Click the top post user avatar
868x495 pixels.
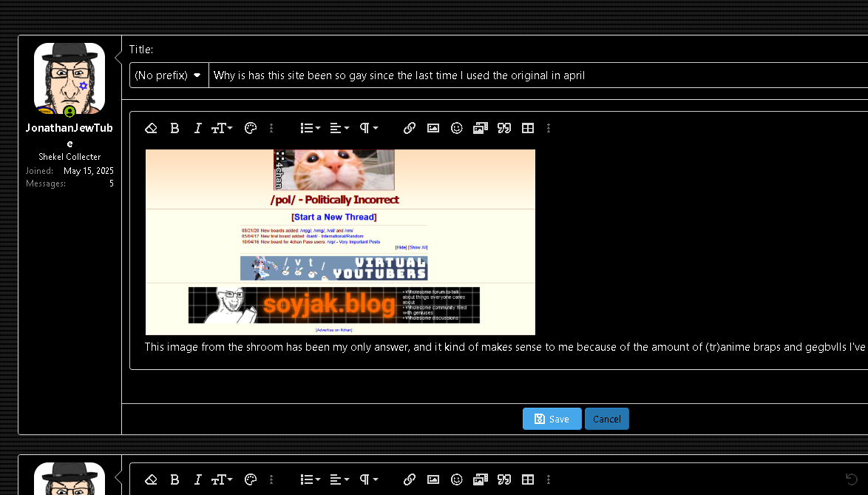[69, 78]
